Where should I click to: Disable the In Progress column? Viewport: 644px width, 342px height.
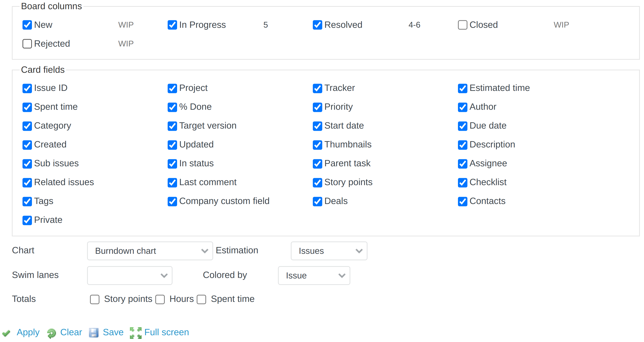tap(172, 25)
